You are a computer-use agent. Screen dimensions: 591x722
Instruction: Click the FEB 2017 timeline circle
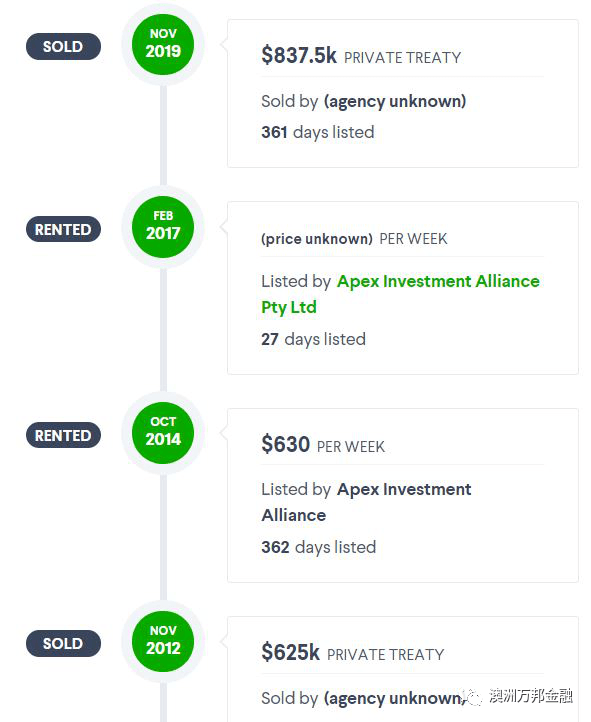[163, 227]
